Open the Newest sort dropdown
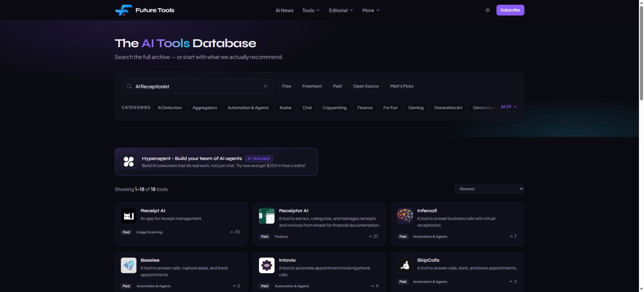The width and height of the screenshot is (644, 292). coord(489,189)
